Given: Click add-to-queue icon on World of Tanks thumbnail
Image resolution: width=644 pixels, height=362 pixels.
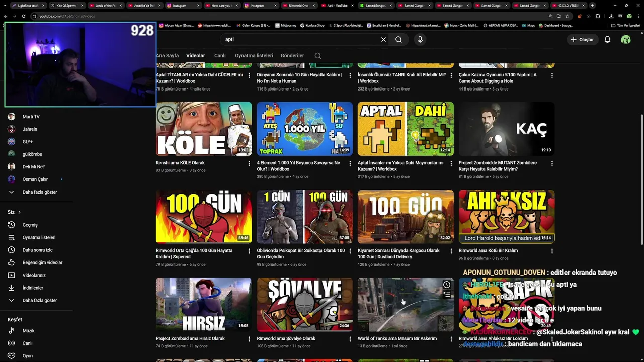Looking at the screenshot, I should pyautogui.click(x=446, y=295).
